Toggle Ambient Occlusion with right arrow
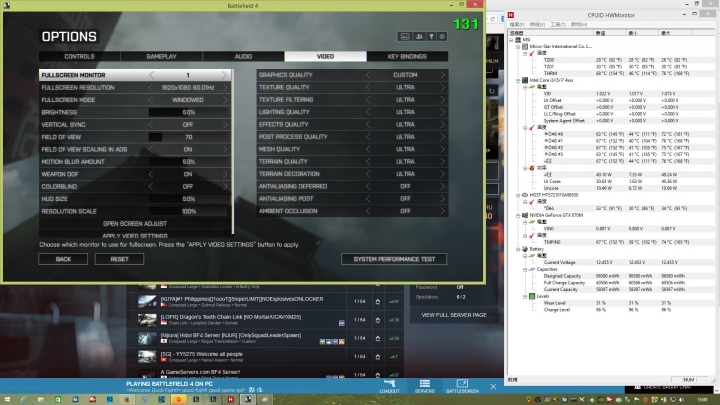 click(443, 211)
